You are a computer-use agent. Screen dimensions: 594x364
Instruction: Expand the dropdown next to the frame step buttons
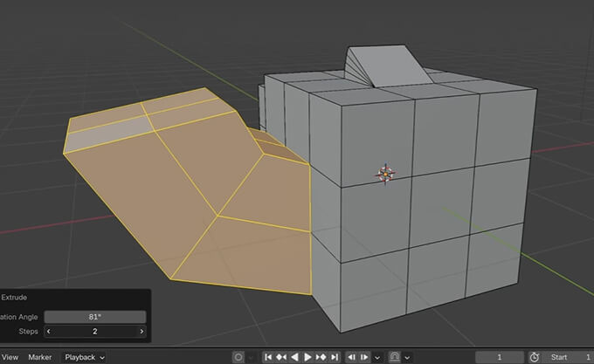pyautogui.click(x=376, y=357)
